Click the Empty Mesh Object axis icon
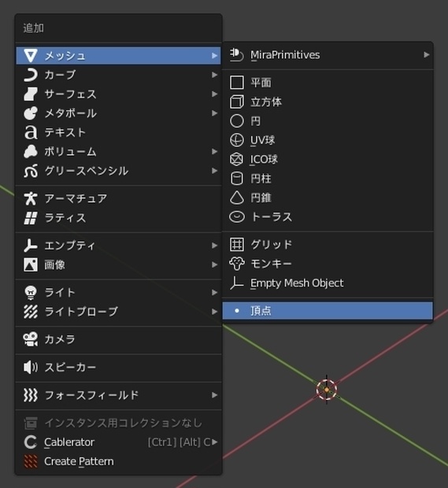Screen dimensions: 448x488 coord(237,283)
